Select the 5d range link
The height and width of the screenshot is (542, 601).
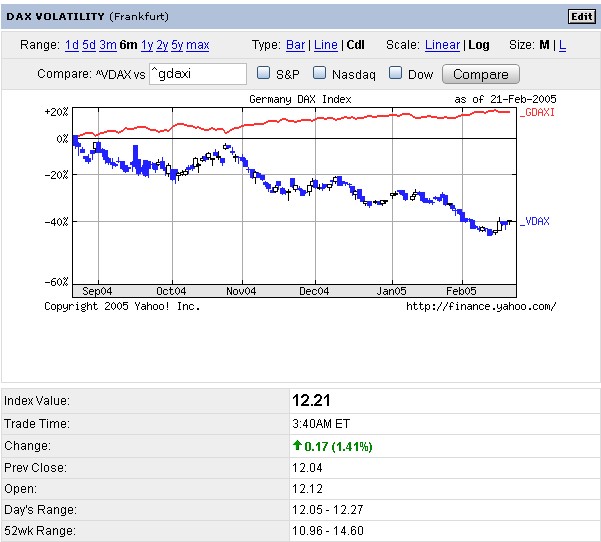pos(89,45)
